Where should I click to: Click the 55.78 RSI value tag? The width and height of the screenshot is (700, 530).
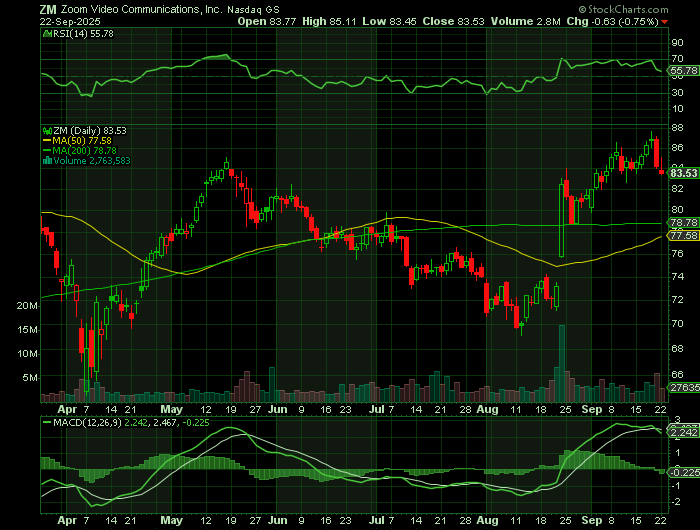click(x=683, y=71)
